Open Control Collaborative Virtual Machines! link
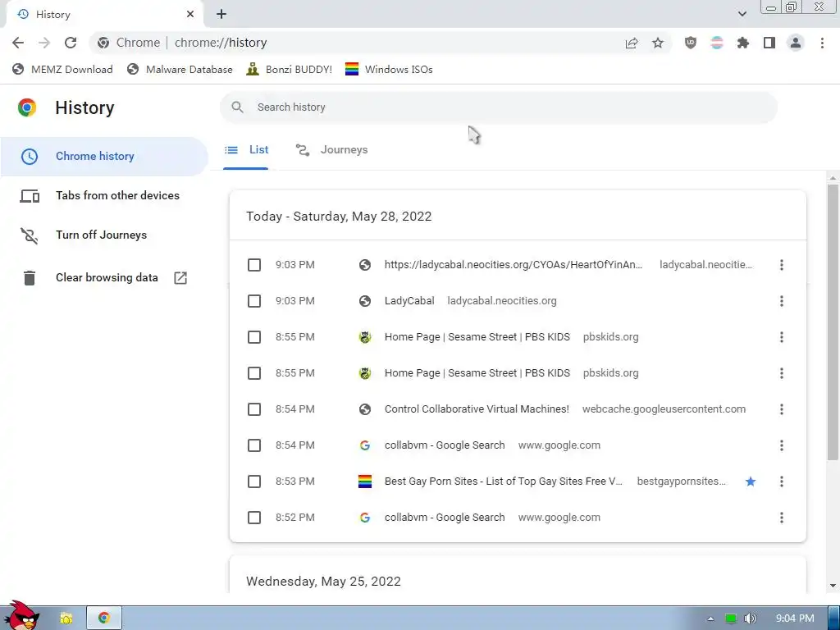The image size is (840, 630). click(x=477, y=409)
